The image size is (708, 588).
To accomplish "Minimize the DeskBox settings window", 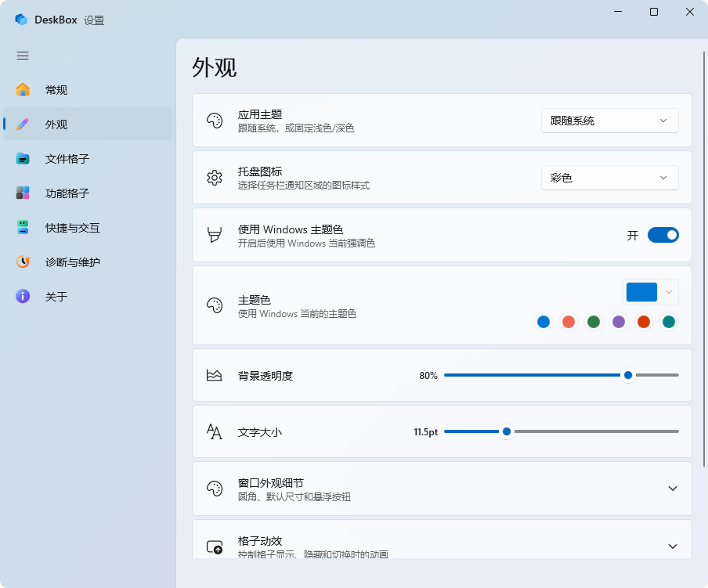I will pos(618,12).
